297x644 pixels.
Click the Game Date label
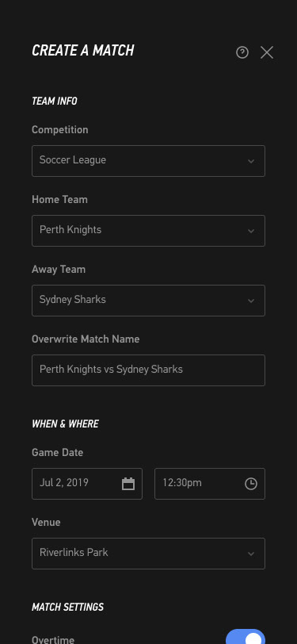coord(58,453)
